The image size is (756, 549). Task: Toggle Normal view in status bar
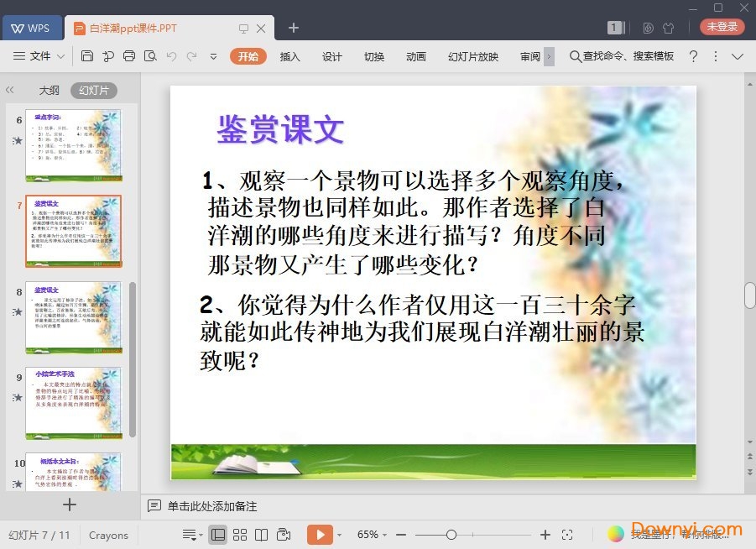click(218, 535)
